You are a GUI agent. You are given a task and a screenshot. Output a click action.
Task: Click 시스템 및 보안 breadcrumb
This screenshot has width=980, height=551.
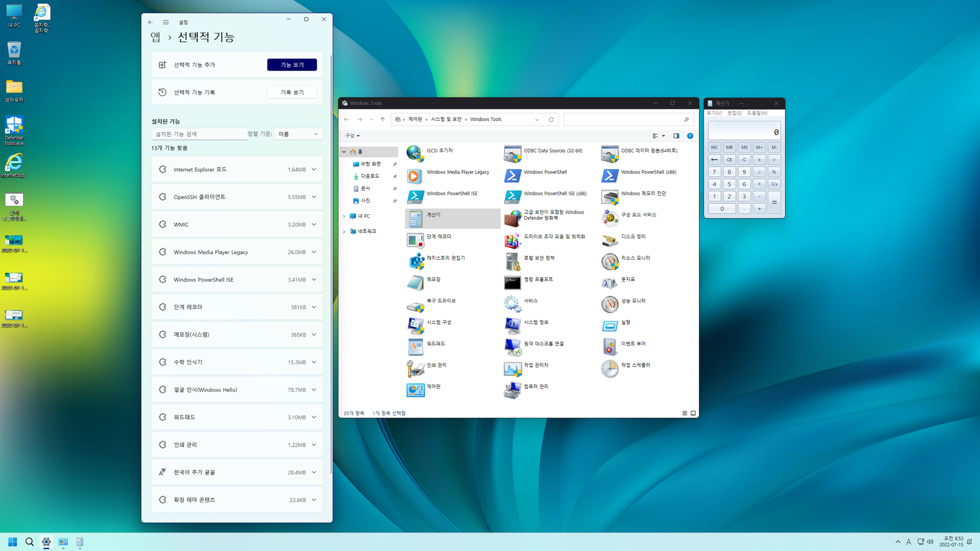[446, 120]
